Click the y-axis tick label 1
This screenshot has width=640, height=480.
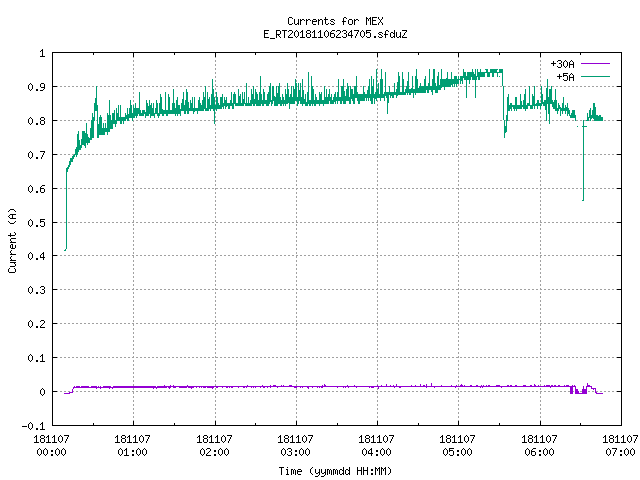[42, 53]
